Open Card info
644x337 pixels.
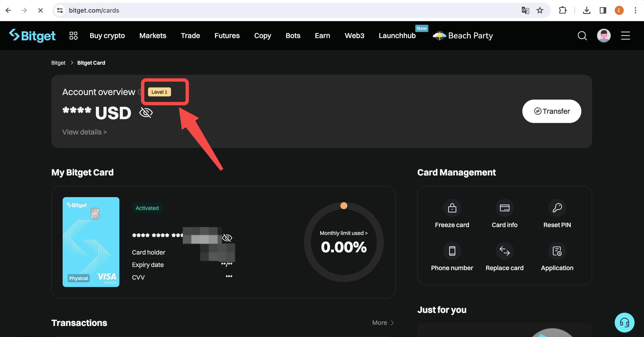pyautogui.click(x=505, y=208)
